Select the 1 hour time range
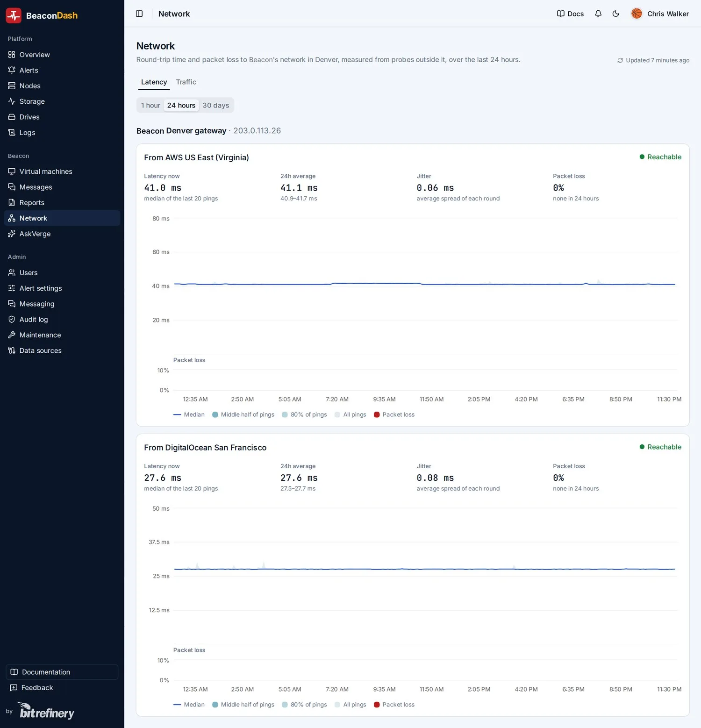The image size is (701, 728). tap(150, 105)
